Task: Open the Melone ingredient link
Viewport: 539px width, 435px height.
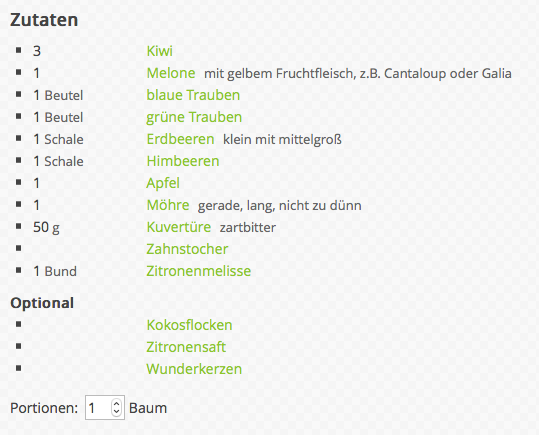Action: tap(171, 73)
